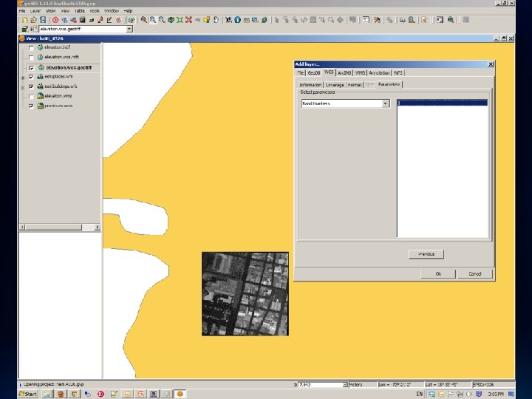Open the elevation.wcs.geotiff toolbar layer dropdown

129,30
